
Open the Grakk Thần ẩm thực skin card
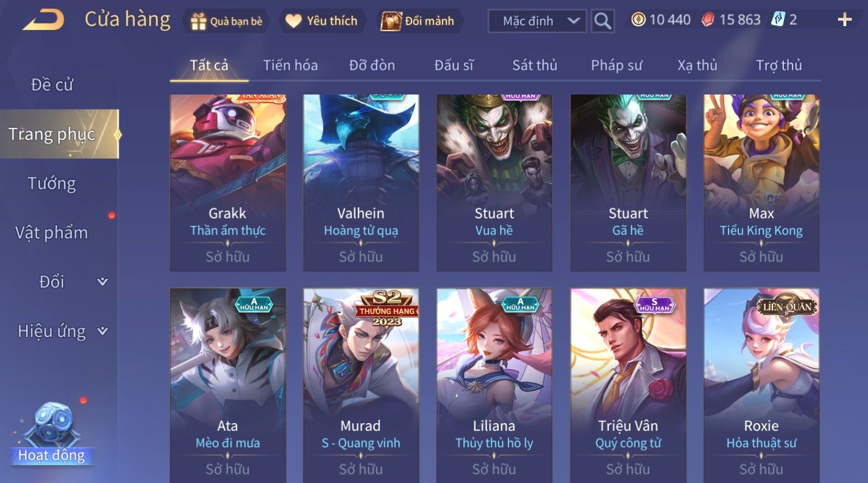228,183
